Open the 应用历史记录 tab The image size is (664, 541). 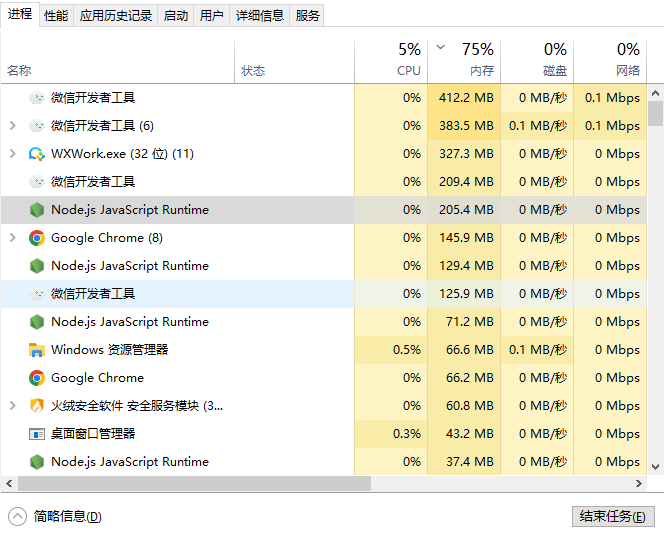pyautogui.click(x=116, y=16)
